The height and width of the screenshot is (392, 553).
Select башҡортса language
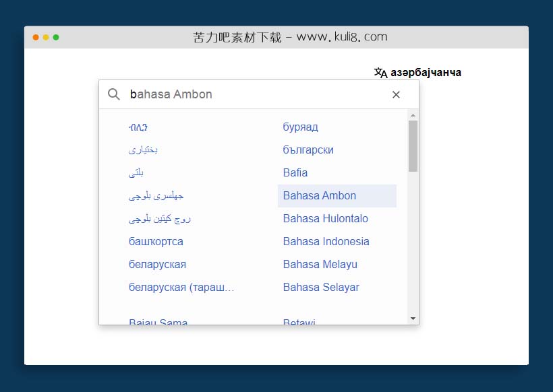pyautogui.click(x=156, y=242)
